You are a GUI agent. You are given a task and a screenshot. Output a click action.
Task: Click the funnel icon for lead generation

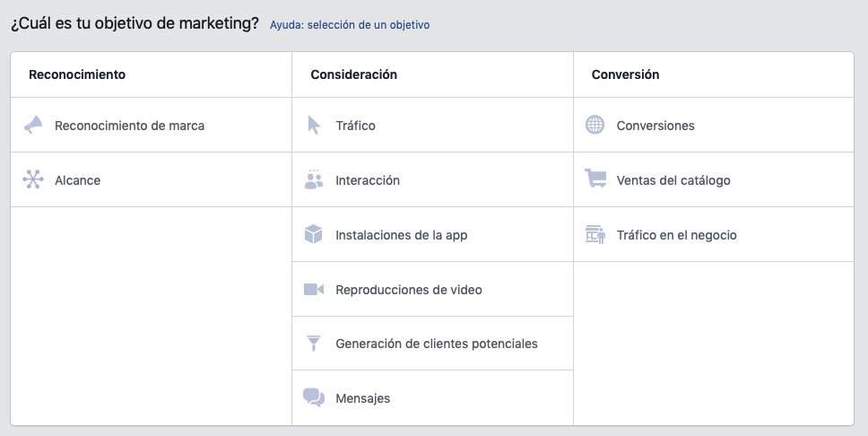[314, 344]
